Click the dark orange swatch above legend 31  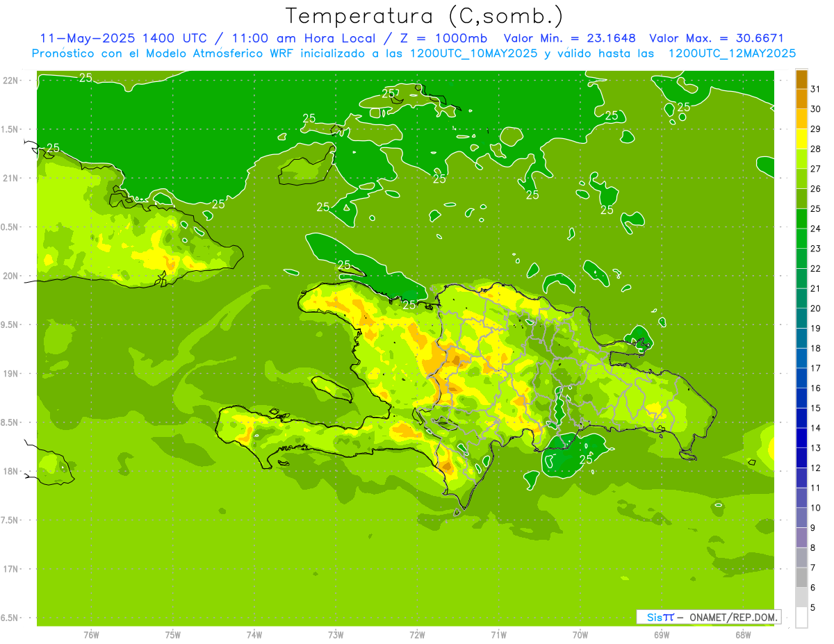point(801,79)
